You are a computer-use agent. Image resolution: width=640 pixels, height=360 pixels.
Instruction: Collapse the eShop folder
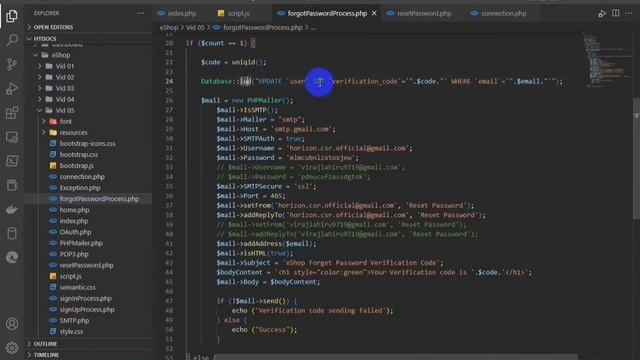pos(61,55)
